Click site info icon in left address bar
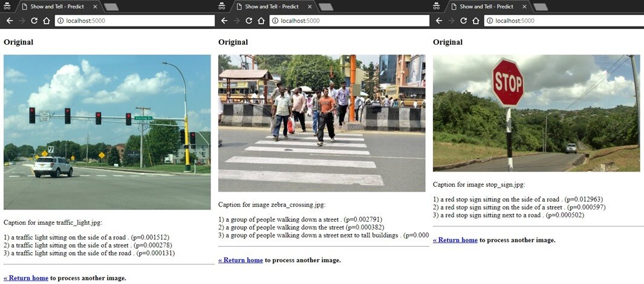Image resolution: width=644 pixels, height=284 pixels. (61, 21)
